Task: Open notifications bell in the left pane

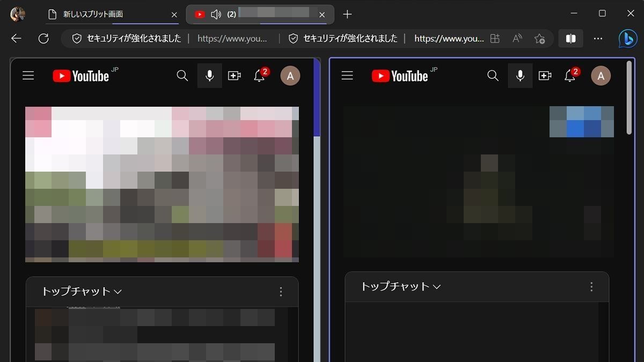Action: tap(260, 76)
